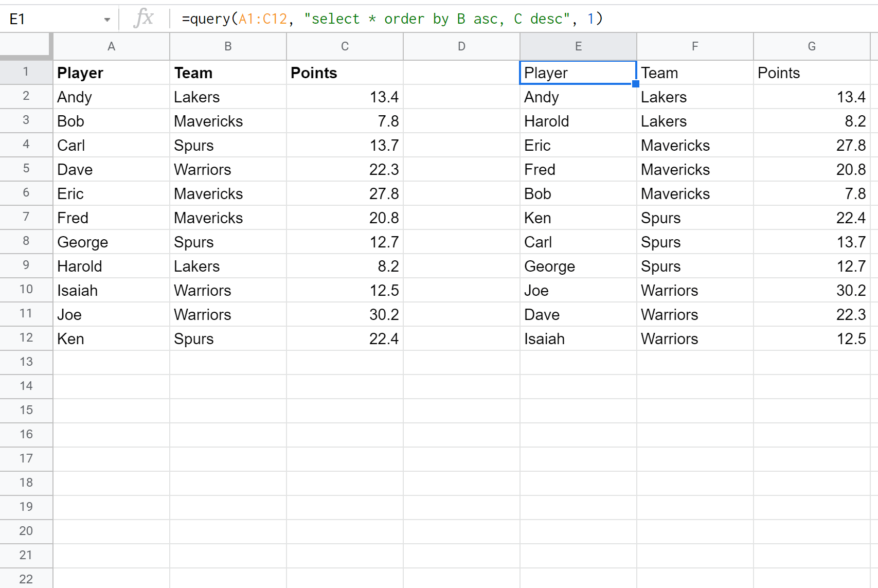The image size is (878, 588).
Task: Click value 20.8 in column G
Action: click(851, 170)
